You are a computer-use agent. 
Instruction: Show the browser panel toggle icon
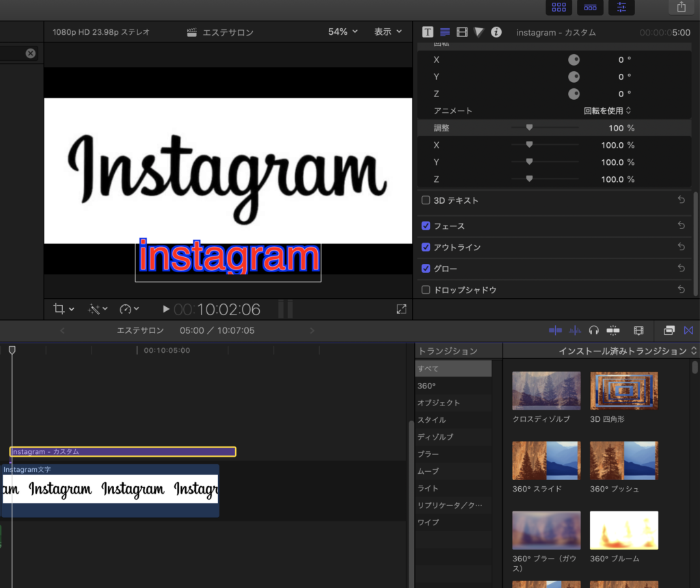click(x=558, y=7)
